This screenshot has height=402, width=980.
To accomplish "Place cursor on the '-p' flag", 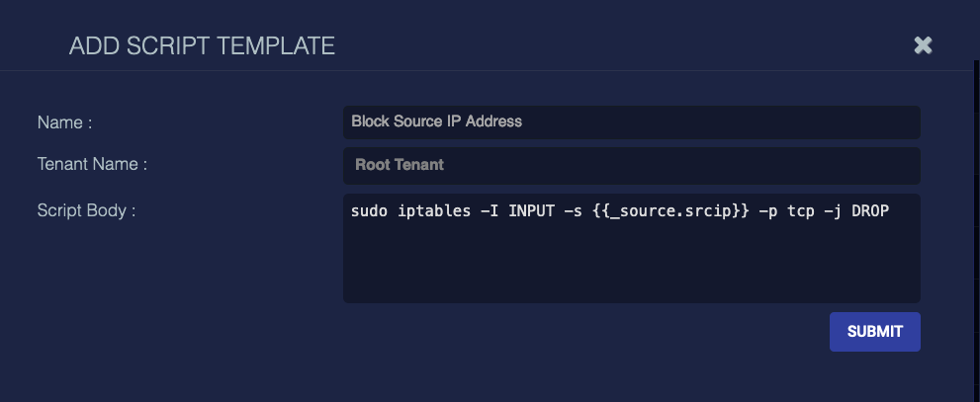I will pyautogui.click(x=768, y=211).
